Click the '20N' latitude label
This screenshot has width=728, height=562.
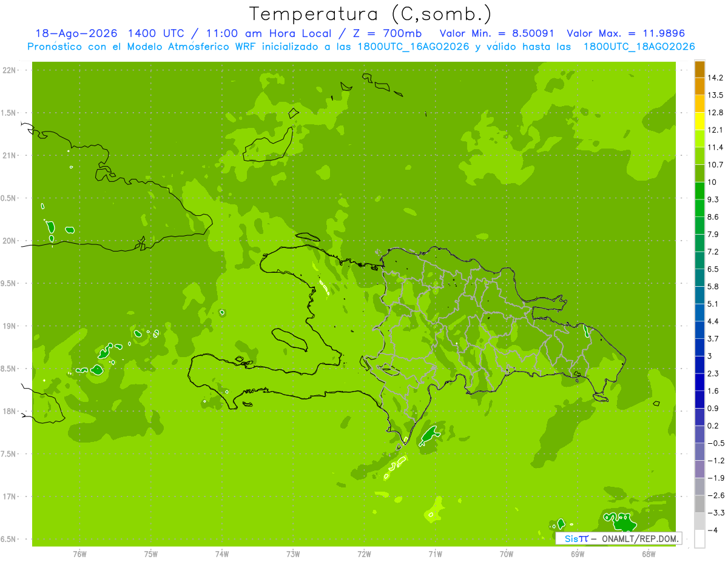10,241
